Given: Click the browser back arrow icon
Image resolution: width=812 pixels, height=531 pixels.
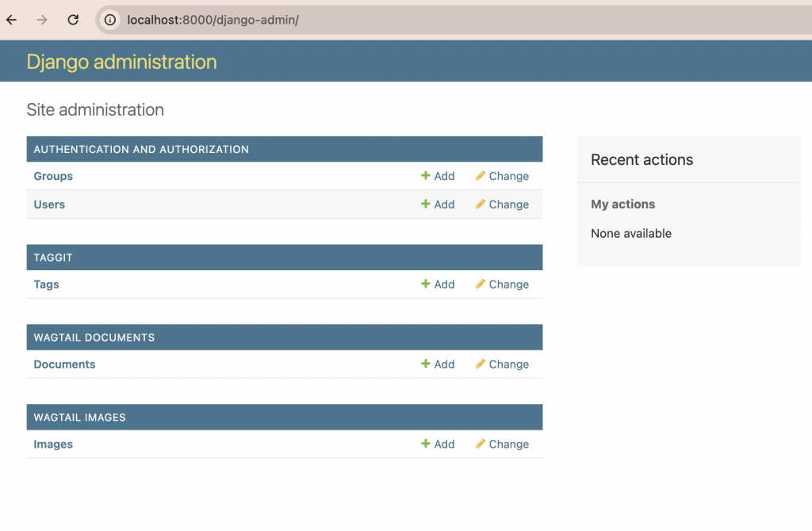Looking at the screenshot, I should [x=11, y=20].
